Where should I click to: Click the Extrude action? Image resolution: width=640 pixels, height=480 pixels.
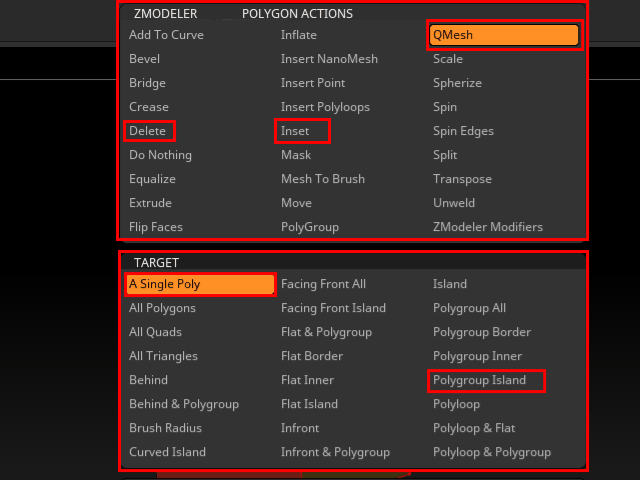point(151,203)
